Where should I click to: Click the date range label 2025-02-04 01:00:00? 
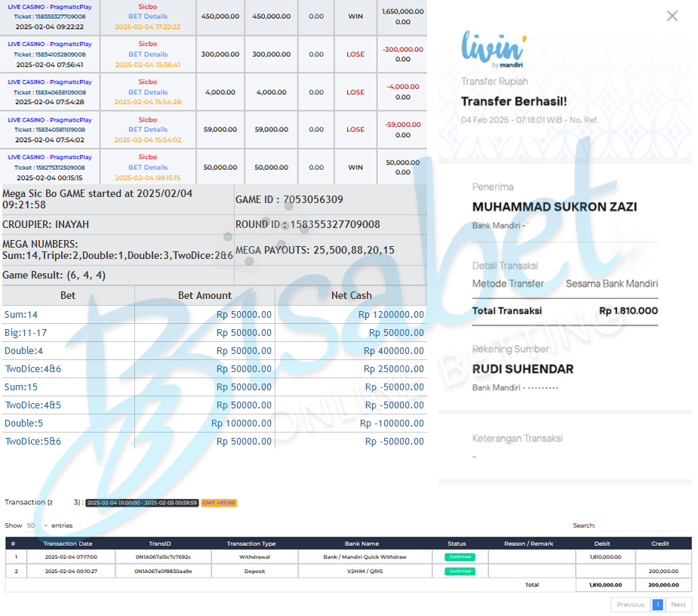point(142,503)
